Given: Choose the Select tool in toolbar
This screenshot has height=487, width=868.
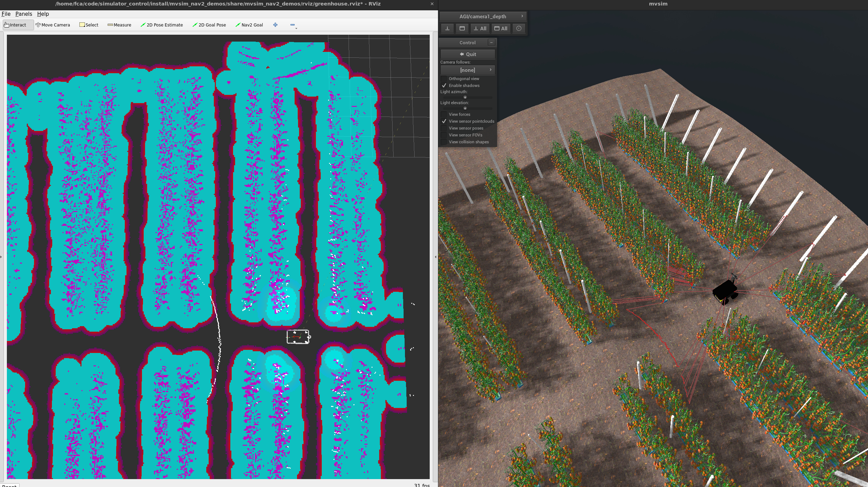Looking at the screenshot, I should 89,25.
